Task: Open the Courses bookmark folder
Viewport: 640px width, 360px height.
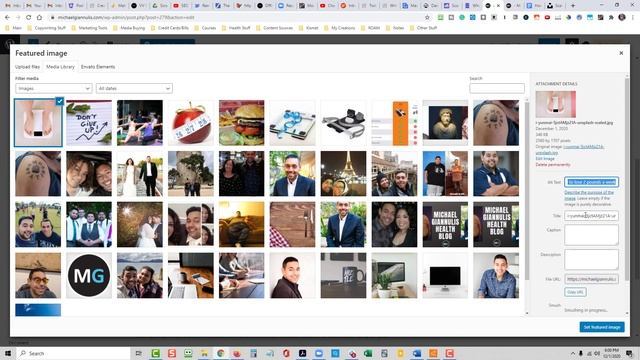Action: tap(205, 28)
